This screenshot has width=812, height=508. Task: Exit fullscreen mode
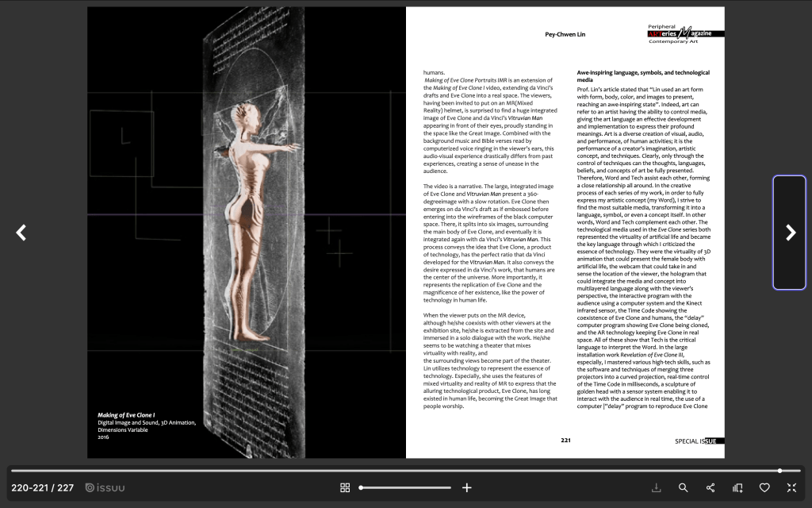click(791, 487)
